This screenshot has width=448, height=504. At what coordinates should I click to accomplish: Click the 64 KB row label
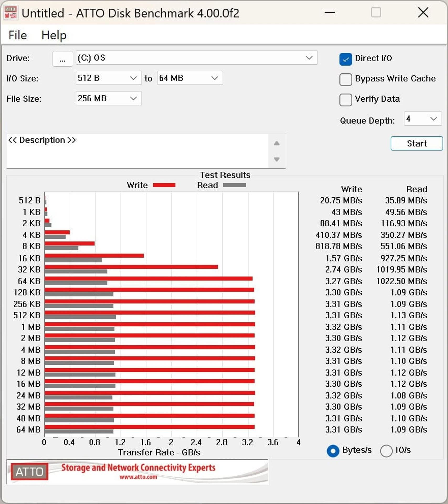tap(29, 281)
